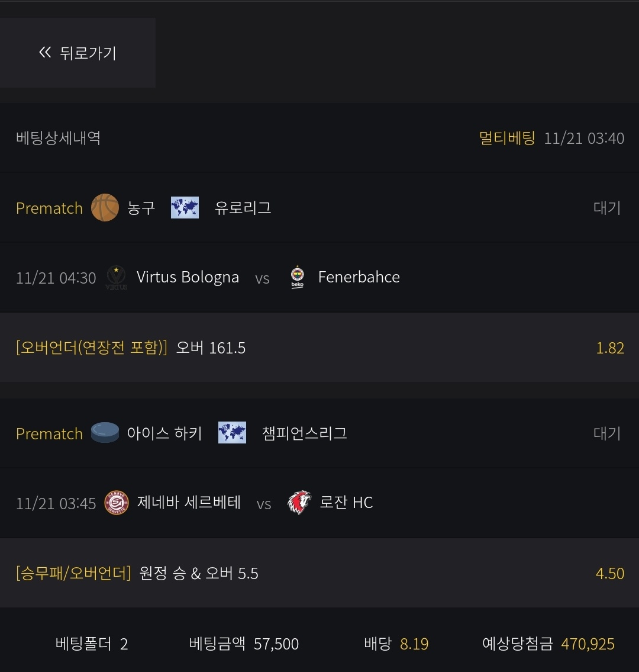639x672 pixels.
Task: Click the world map icon beside 유로리그
Action: [x=185, y=208]
